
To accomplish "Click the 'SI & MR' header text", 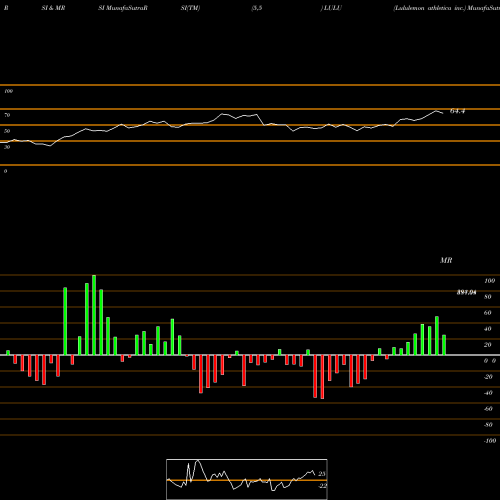I will pyautogui.click(x=53, y=8).
